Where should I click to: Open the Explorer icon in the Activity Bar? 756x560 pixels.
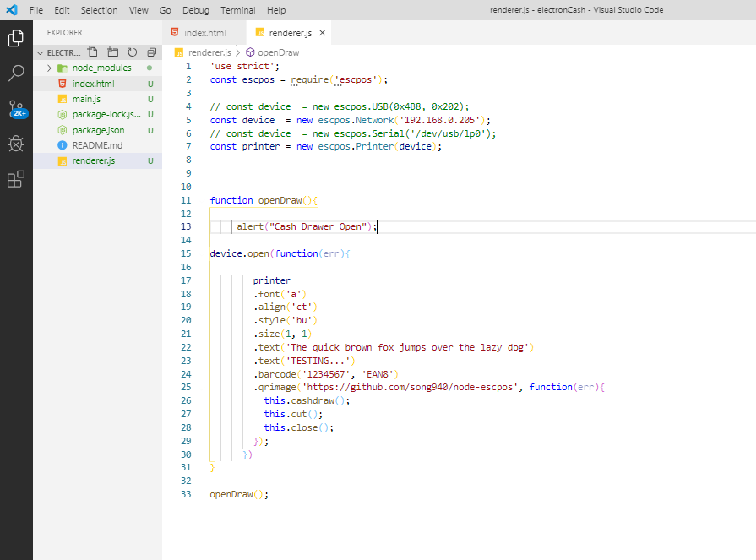pos(15,38)
